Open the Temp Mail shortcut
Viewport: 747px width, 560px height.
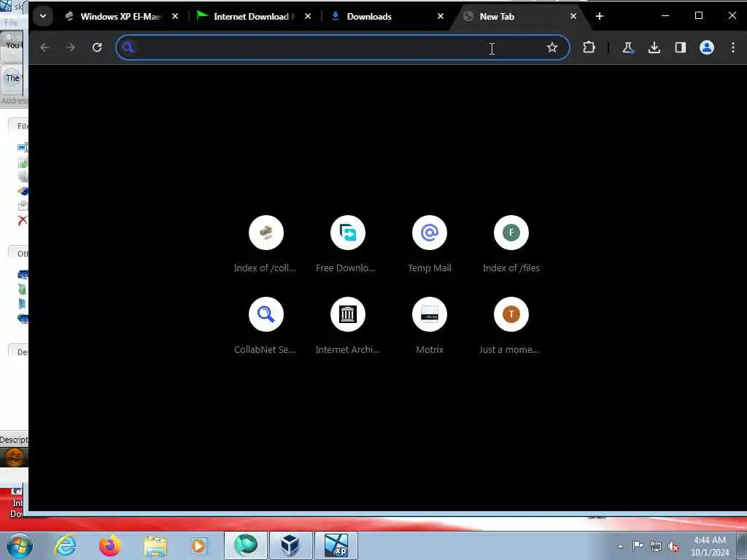click(430, 245)
